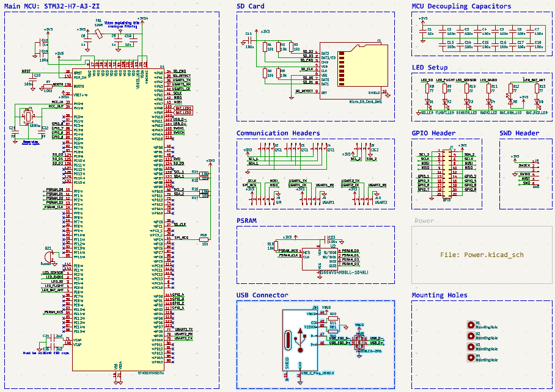Select the PSRAM chip U2 symbol

click(x=321, y=258)
